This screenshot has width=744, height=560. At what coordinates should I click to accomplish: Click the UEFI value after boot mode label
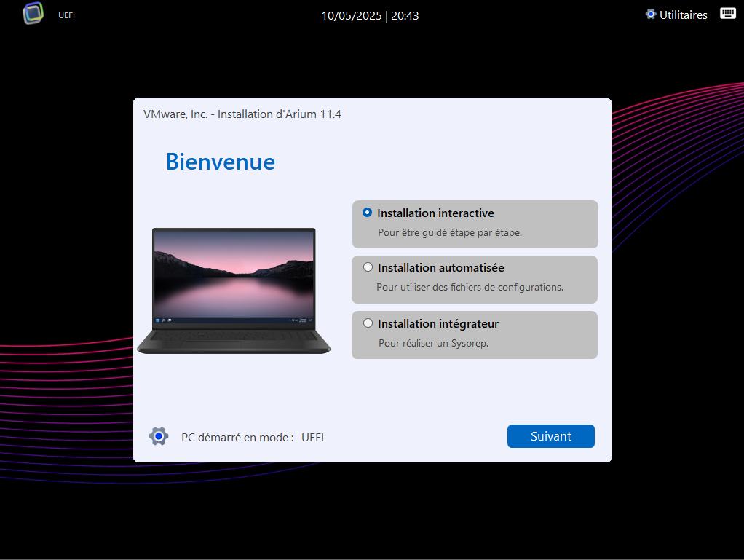tap(313, 437)
